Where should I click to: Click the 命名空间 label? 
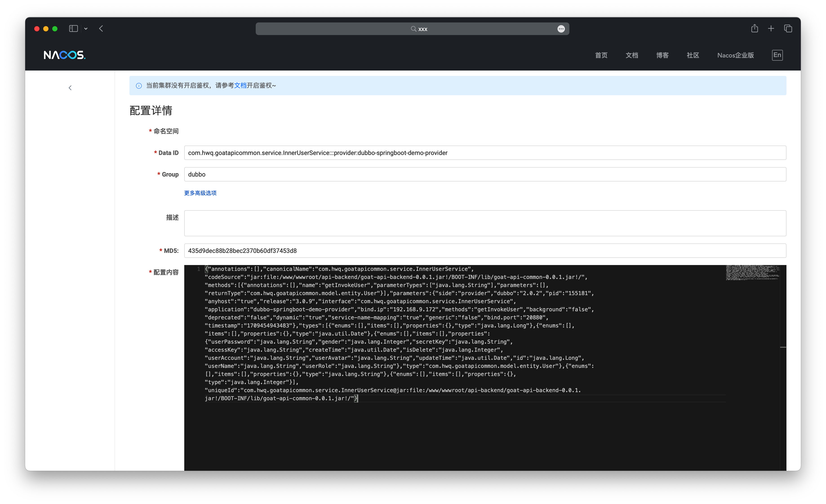[x=166, y=131]
